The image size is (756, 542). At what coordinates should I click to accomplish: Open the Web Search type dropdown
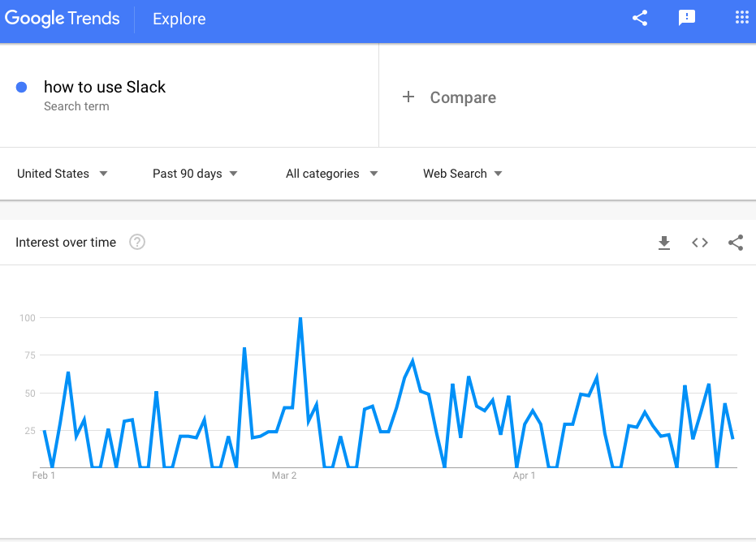(x=462, y=174)
